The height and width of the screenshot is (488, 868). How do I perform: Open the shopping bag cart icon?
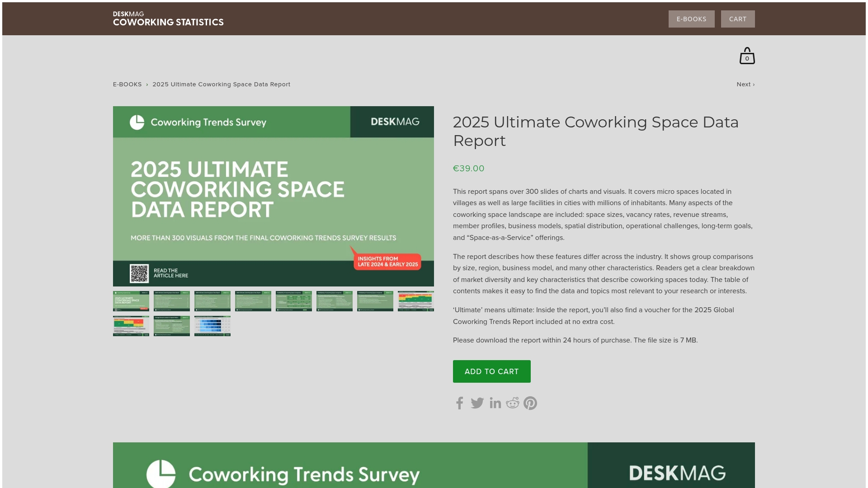click(x=747, y=56)
